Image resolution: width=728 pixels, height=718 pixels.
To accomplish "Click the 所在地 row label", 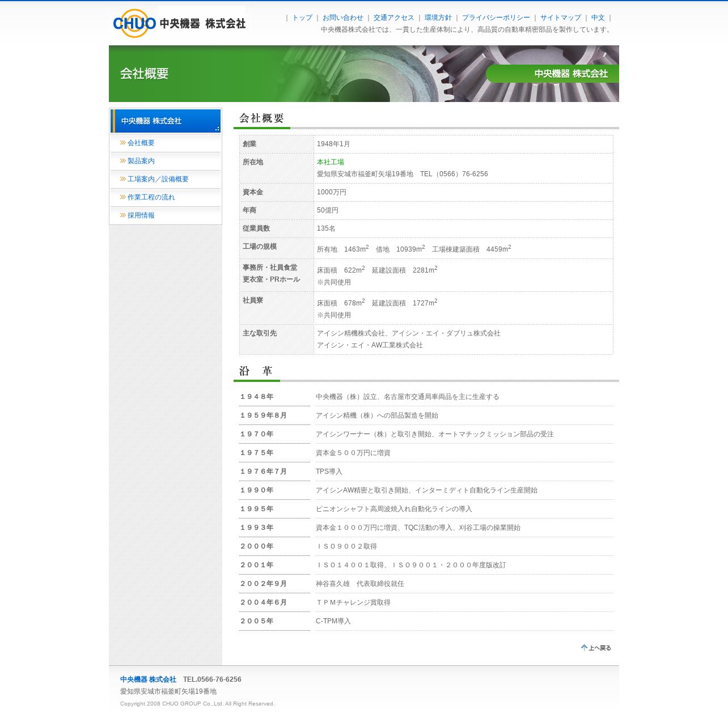I will tap(253, 162).
